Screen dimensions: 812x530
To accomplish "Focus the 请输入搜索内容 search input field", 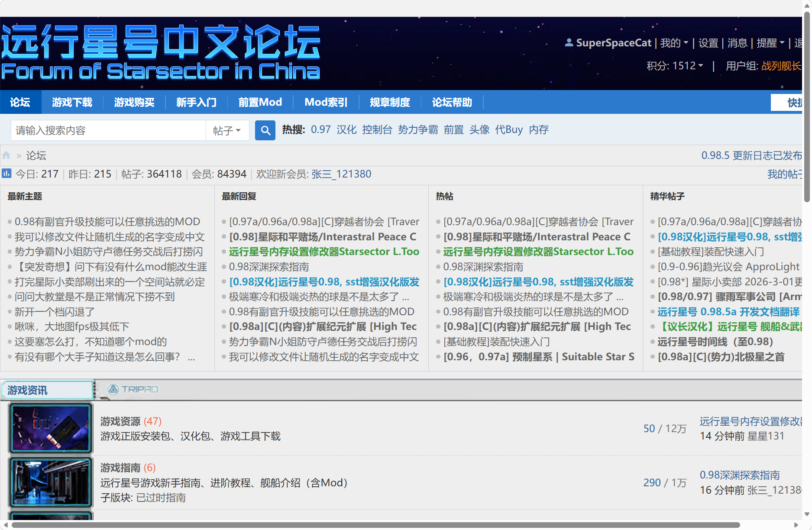I will coord(108,130).
